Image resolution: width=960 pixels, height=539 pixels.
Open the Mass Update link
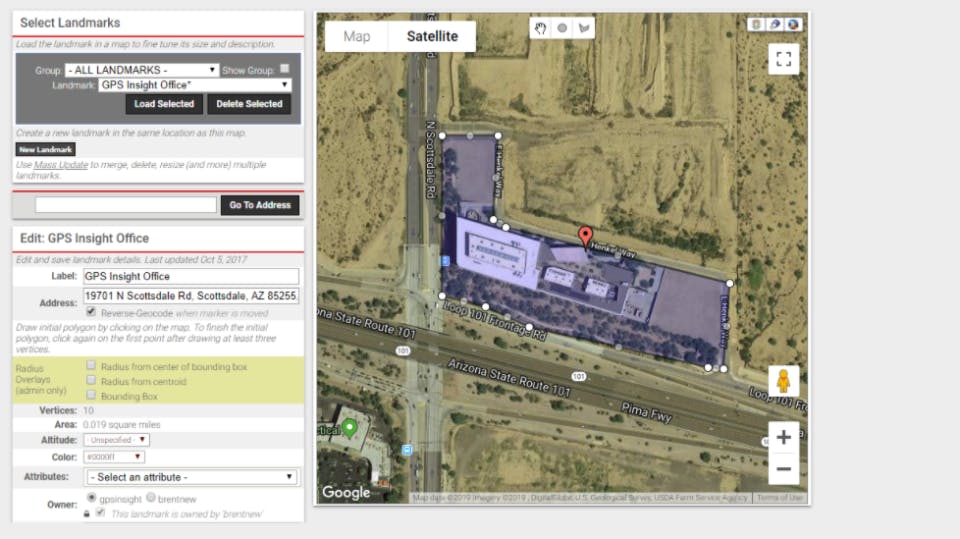61,165
